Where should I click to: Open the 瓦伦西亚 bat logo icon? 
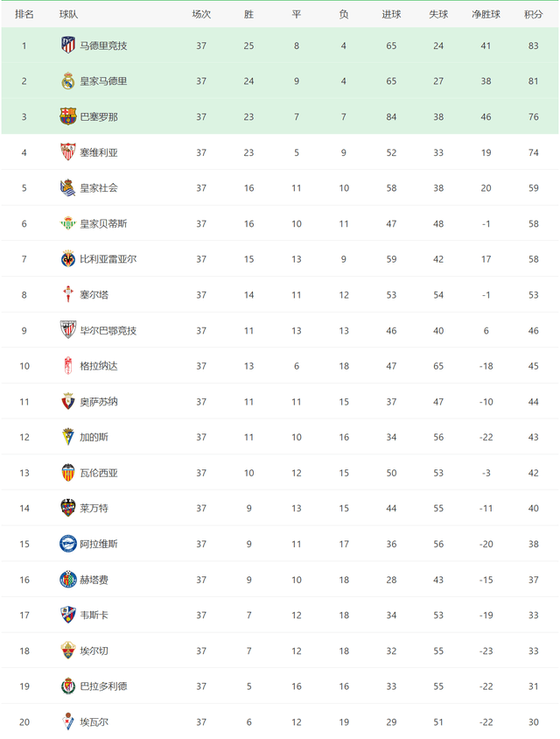[x=68, y=472]
